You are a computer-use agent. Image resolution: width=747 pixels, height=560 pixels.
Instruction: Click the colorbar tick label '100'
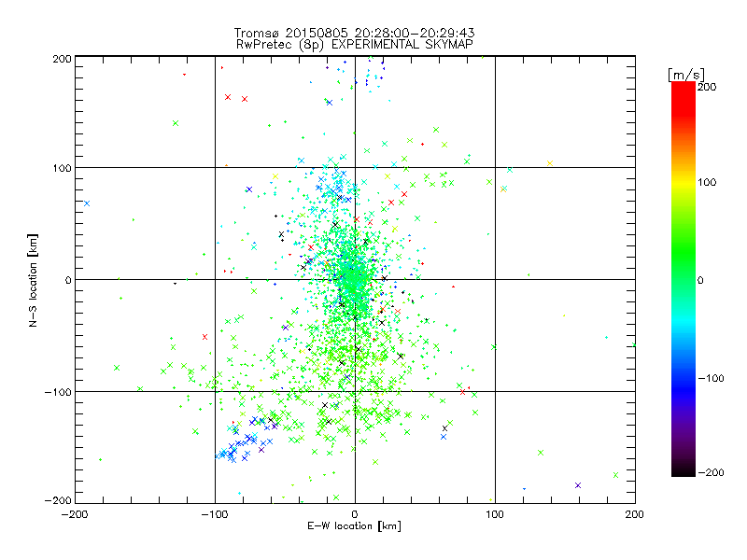click(x=707, y=182)
